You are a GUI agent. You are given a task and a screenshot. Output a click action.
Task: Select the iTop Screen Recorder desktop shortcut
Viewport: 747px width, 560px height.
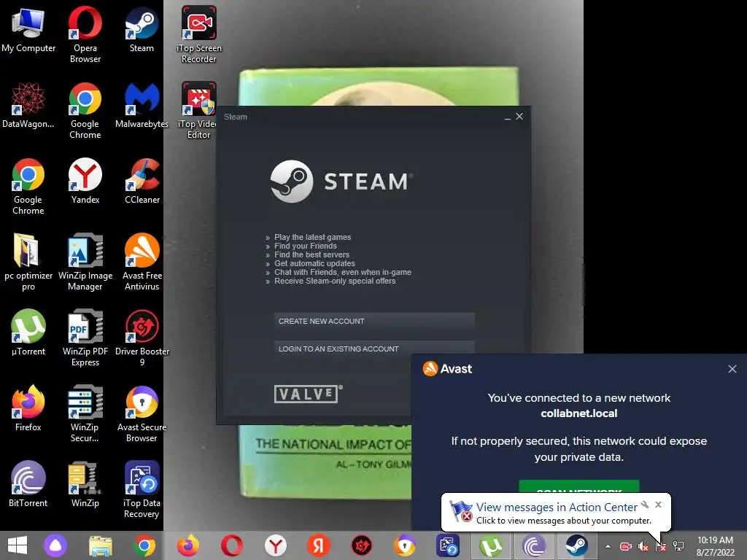point(198,35)
